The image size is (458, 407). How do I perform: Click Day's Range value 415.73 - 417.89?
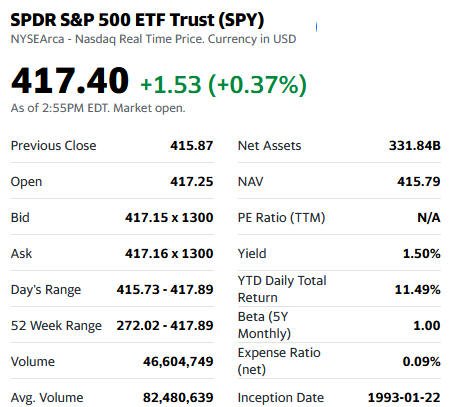(165, 289)
